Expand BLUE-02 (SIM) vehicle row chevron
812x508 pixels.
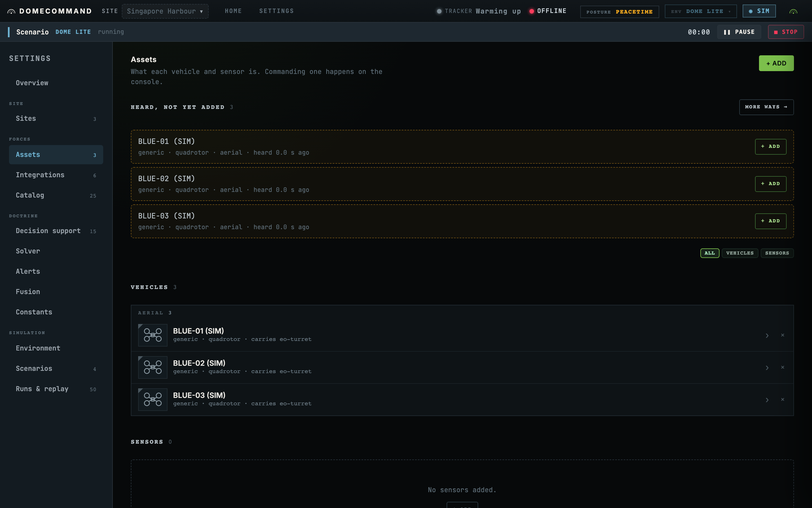(x=767, y=368)
